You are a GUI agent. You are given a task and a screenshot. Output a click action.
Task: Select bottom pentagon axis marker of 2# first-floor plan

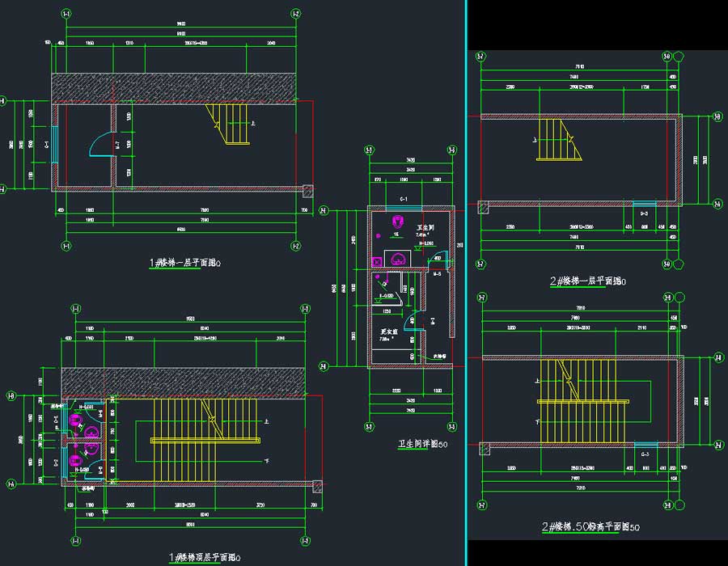coord(679,264)
